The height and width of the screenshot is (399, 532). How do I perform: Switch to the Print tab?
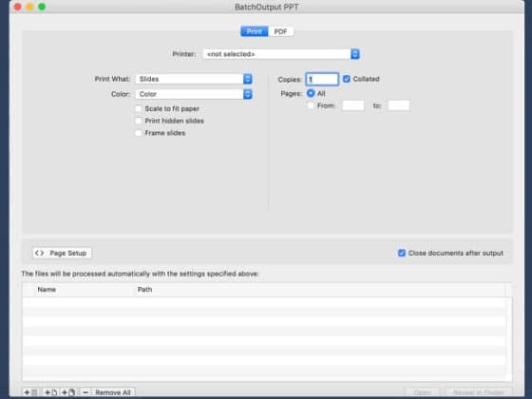point(255,31)
